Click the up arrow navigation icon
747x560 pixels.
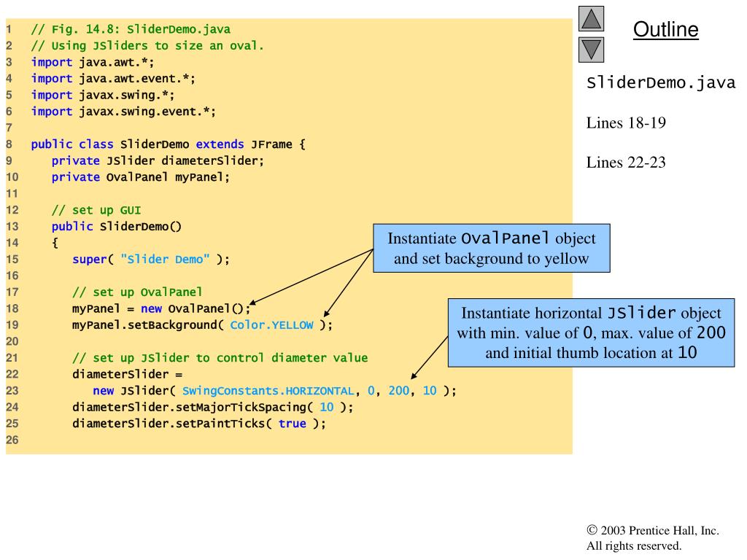[x=591, y=19]
